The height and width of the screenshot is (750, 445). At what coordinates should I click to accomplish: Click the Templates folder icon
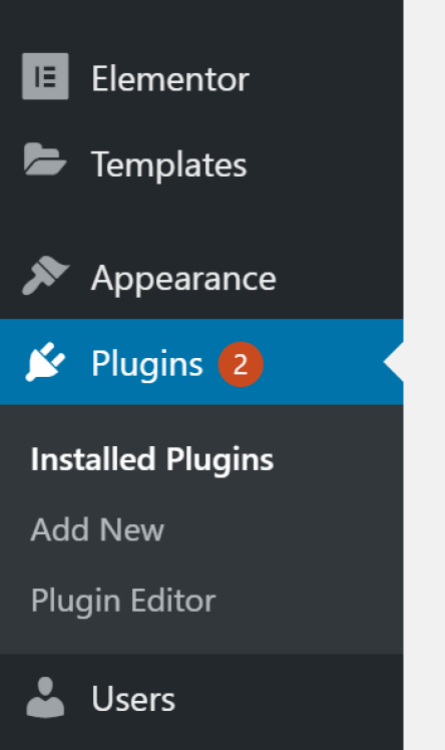click(x=45, y=159)
